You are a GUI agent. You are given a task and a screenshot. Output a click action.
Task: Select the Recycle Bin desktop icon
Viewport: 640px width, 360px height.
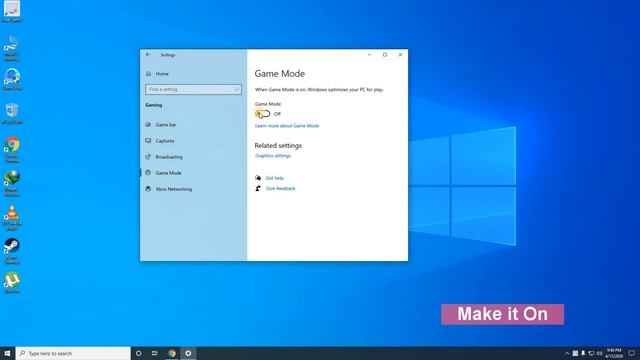coord(12,114)
